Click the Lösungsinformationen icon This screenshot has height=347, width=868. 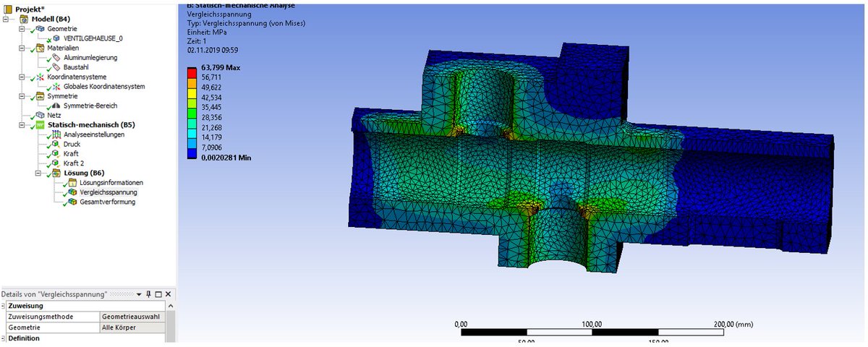click(x=72, y=182)
